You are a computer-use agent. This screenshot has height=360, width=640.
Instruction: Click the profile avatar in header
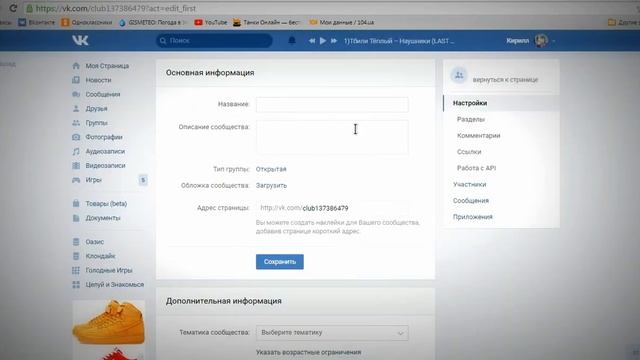(x=541, y=40)
